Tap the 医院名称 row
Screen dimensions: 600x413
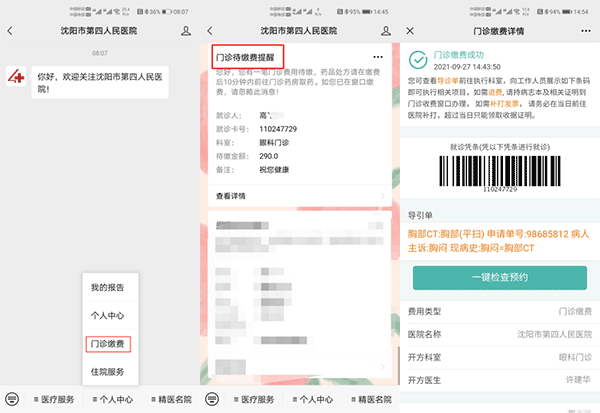click(500, 335)
